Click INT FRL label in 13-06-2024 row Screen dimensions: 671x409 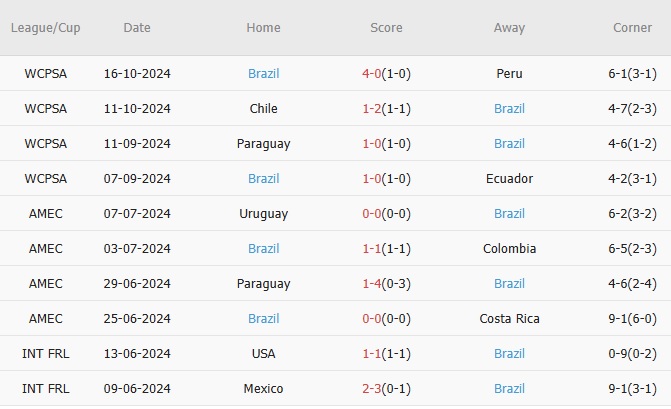coord(46,354)
